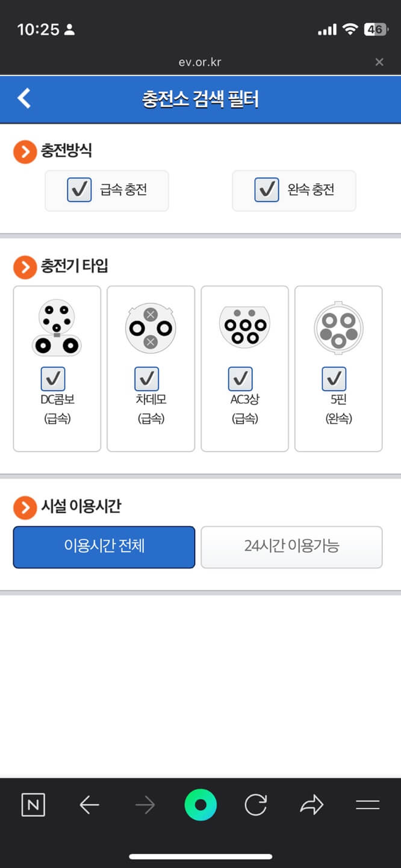Go back using the header back arrow
This screenshot has height=868, width=401.
[x=24, y=98]
